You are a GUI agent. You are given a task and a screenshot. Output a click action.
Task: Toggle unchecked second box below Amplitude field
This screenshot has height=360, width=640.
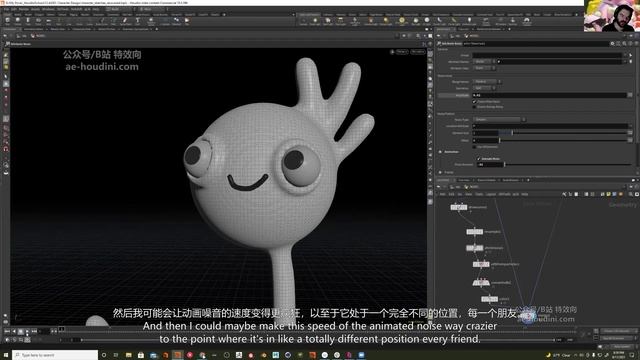[474, 107]
